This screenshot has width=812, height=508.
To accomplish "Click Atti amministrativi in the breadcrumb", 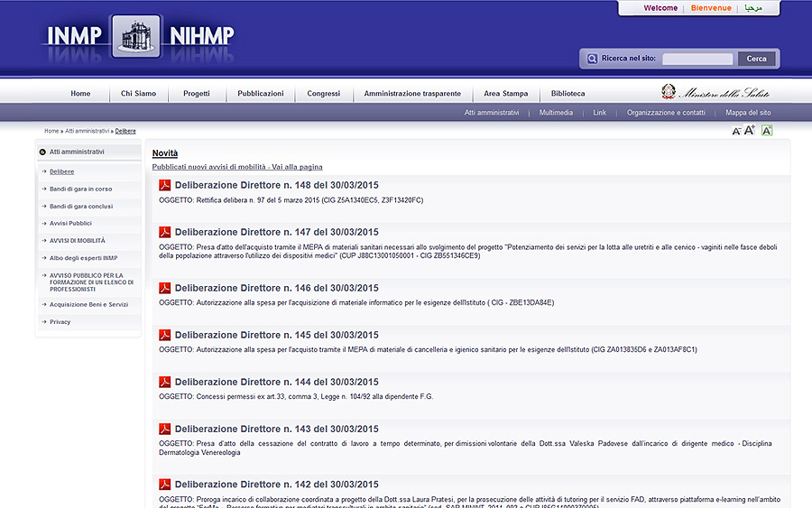I will [x=87, y=131].
